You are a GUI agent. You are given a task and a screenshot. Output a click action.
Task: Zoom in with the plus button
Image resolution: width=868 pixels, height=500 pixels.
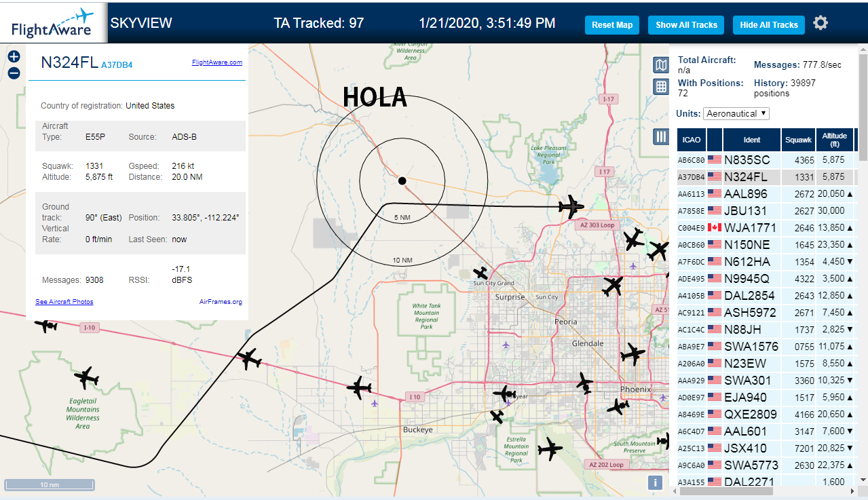pos(14,57)
